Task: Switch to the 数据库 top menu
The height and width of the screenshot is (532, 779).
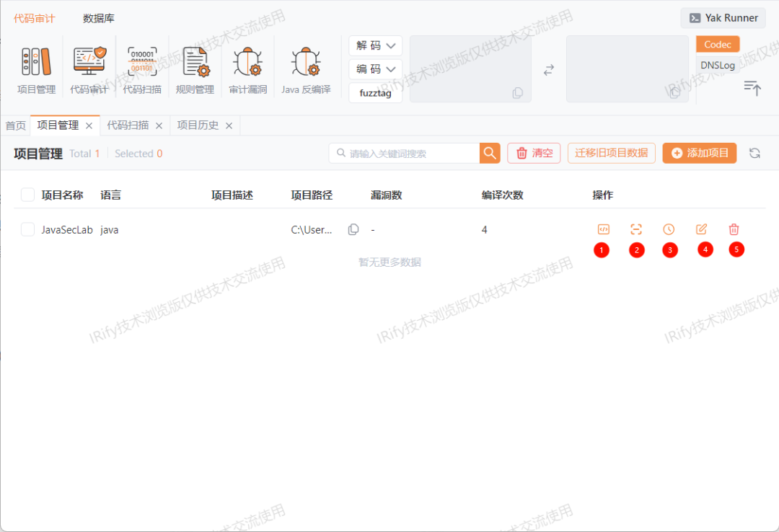Action: tap(98, 18)
